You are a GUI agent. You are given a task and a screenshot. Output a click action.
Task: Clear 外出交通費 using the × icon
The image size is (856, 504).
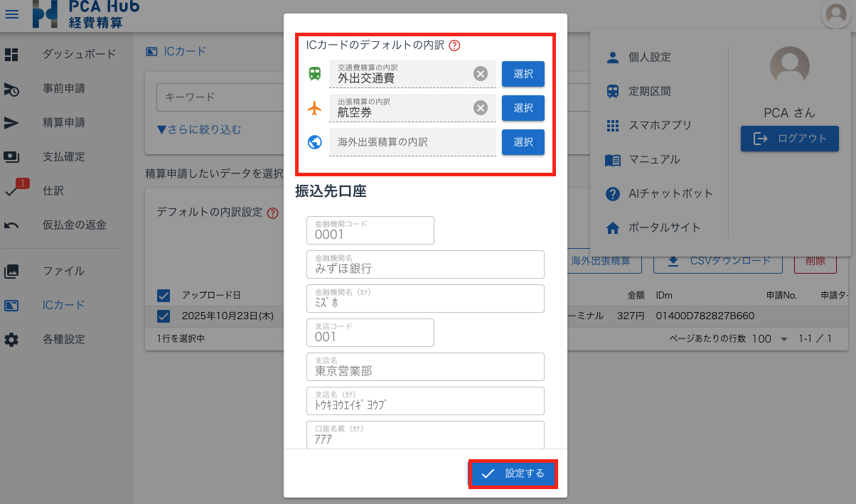[481, 74]
